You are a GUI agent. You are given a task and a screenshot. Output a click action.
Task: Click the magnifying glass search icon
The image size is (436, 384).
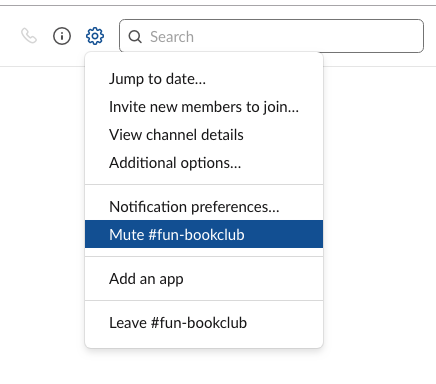tap(135, 37)
